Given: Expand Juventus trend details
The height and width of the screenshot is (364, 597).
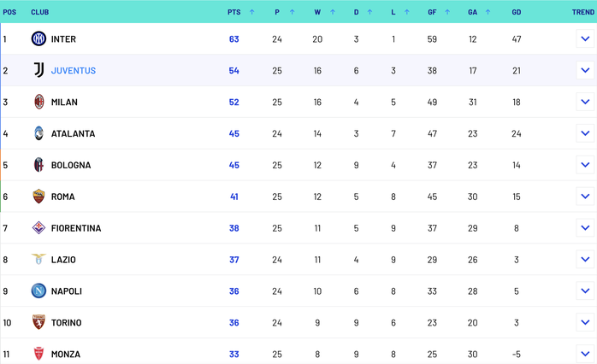Looking at the screenshot, I should click(x=585, y=70).
